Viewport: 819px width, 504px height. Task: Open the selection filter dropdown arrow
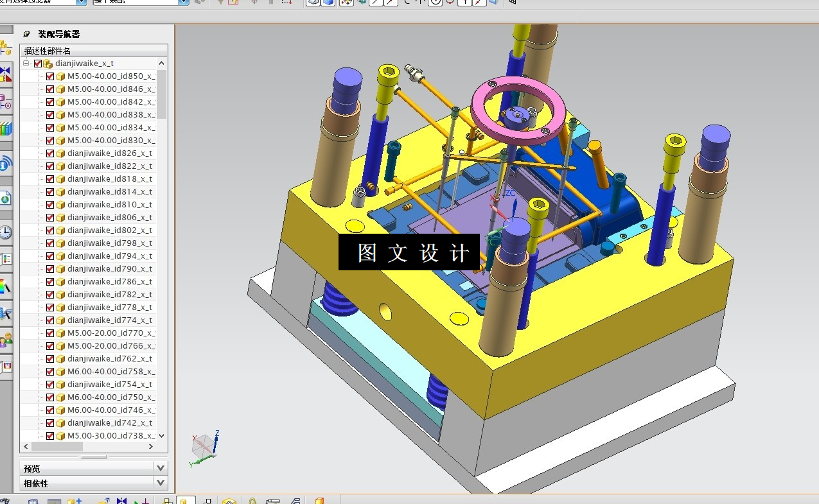pos(82,2)
